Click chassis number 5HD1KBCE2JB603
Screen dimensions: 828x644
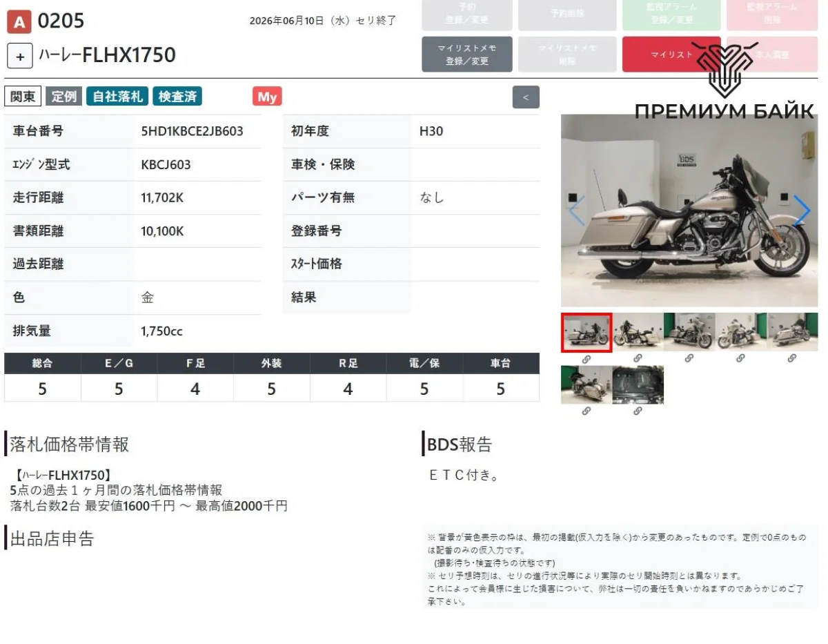coord(192,131)
